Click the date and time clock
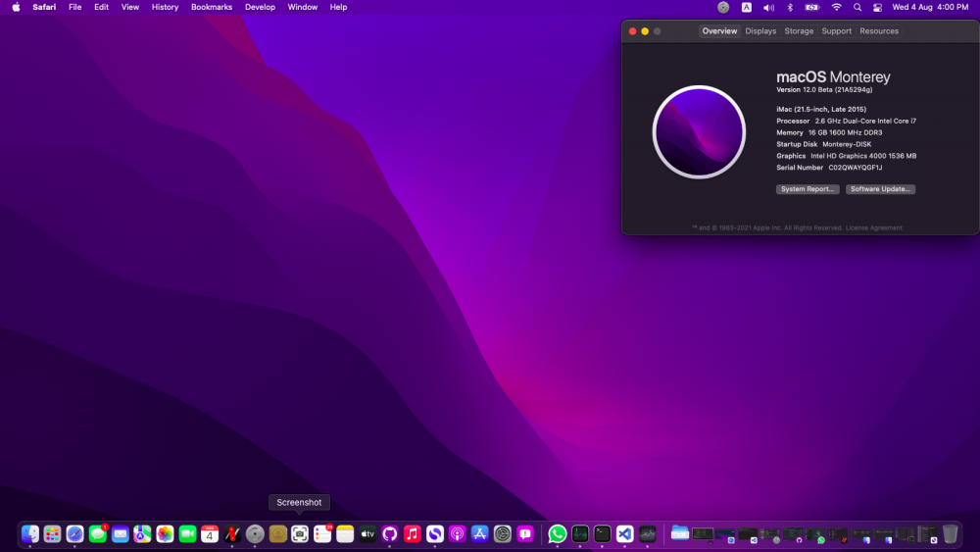This screenshot has height=552, width=980. coord(930,8)
